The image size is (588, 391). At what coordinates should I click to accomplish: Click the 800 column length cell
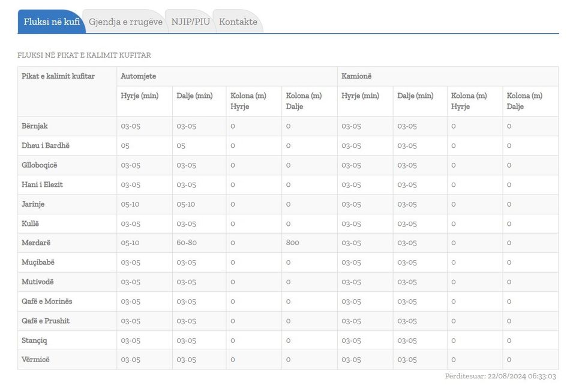293,243
